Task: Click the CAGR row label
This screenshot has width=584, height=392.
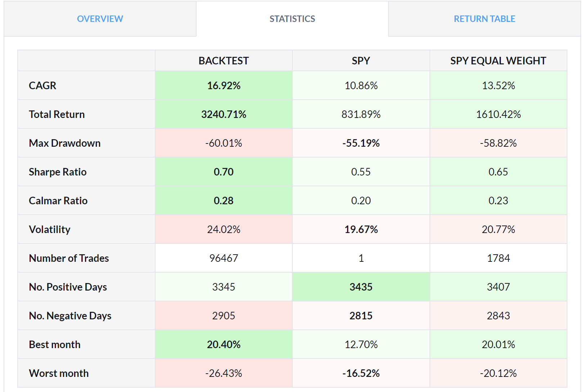Action: [x=42, y=86]
